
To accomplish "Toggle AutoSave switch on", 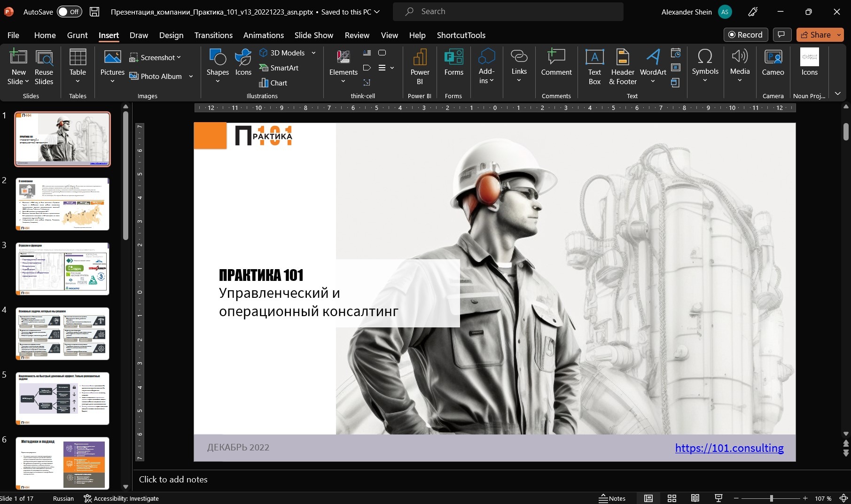I will pyautogui.click(x=70, y=12).
